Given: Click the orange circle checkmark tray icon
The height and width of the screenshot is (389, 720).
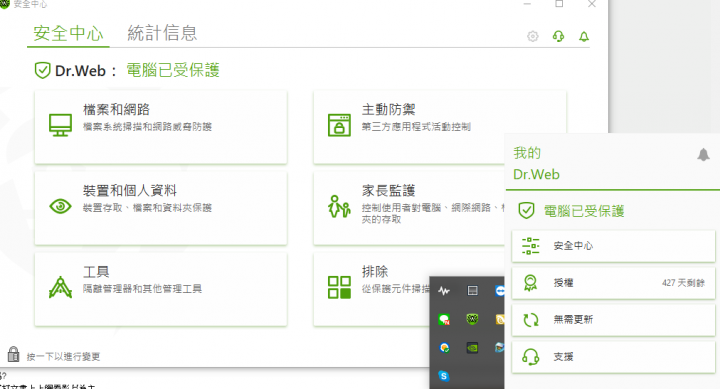Looking at the screenshot, I should tap(444, 348).
